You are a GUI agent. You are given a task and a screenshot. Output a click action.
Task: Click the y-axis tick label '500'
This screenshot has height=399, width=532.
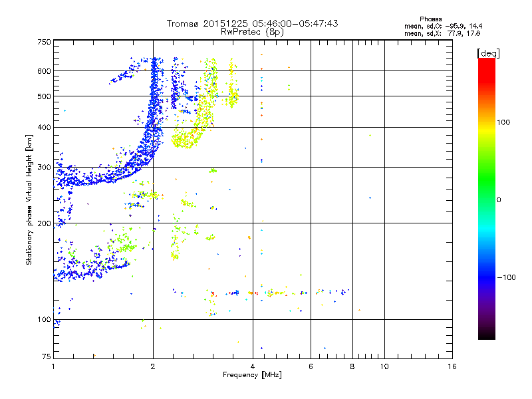tap(44, 96)
